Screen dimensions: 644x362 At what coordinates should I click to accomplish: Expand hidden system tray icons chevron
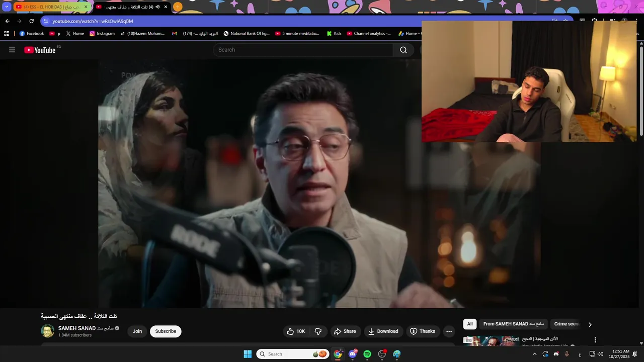pyautogui.click(x=534, y=354)
